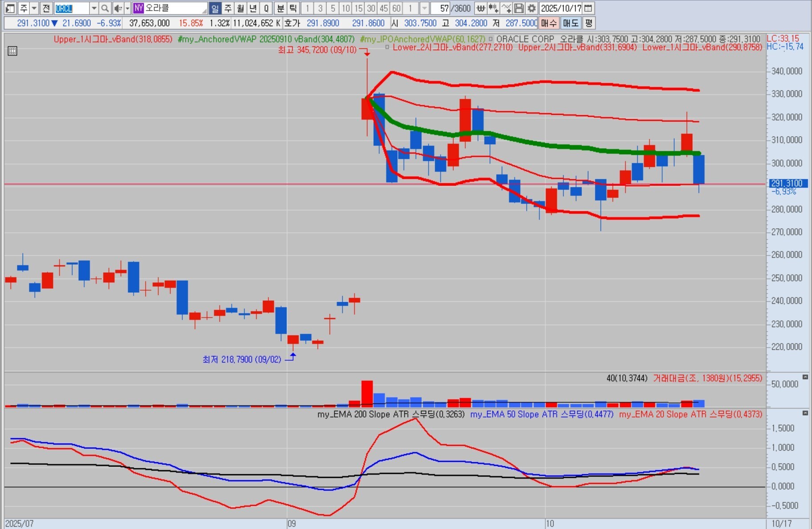The image size is (812, 529).
Task: Expand the custom interval dropdown arrow
Action: (x=424, y=8)
